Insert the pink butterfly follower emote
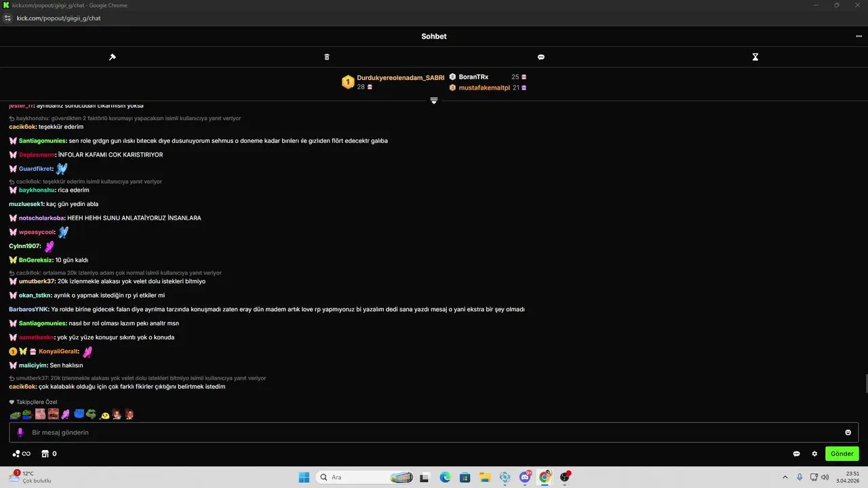868x488 pixels. tap(65, 414)
